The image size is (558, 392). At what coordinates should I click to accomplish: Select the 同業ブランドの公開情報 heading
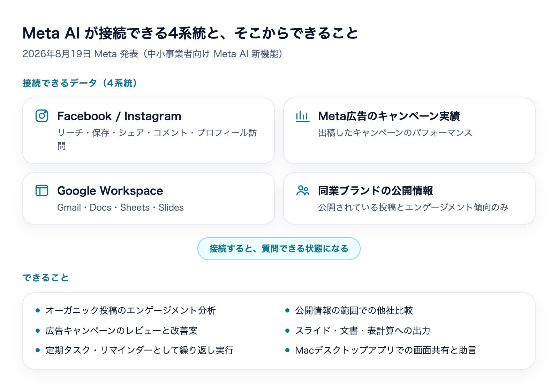point(375,191)
